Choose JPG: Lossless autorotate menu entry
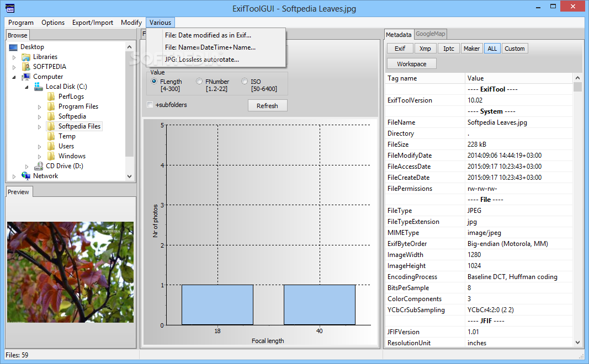The width and height of the screenshot is (589, 364). click(216, 60)
